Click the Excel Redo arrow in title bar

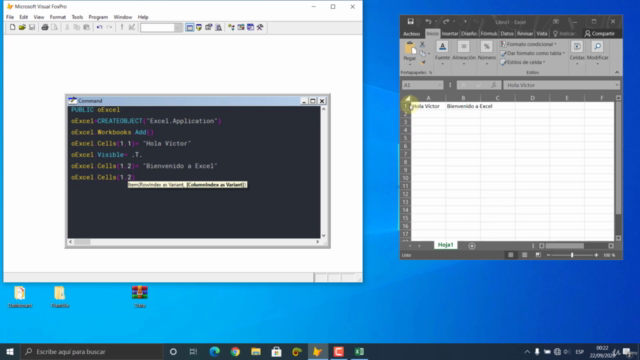446,22
